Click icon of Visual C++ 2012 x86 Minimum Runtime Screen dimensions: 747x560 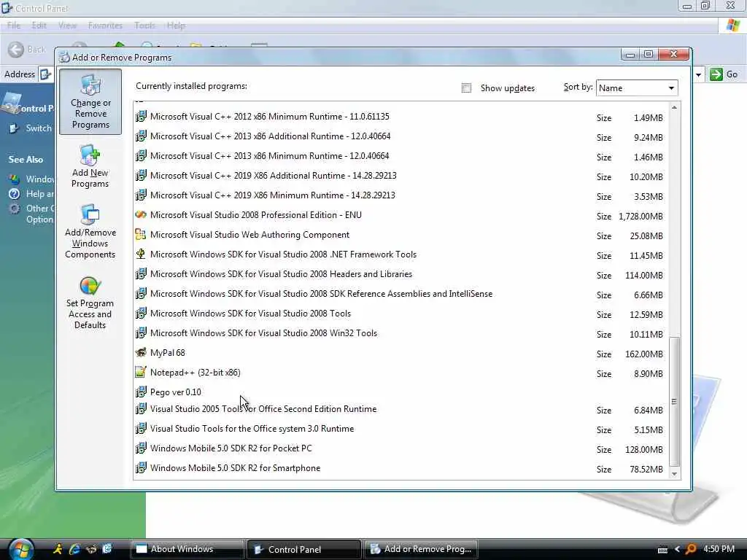pos(141,116)
